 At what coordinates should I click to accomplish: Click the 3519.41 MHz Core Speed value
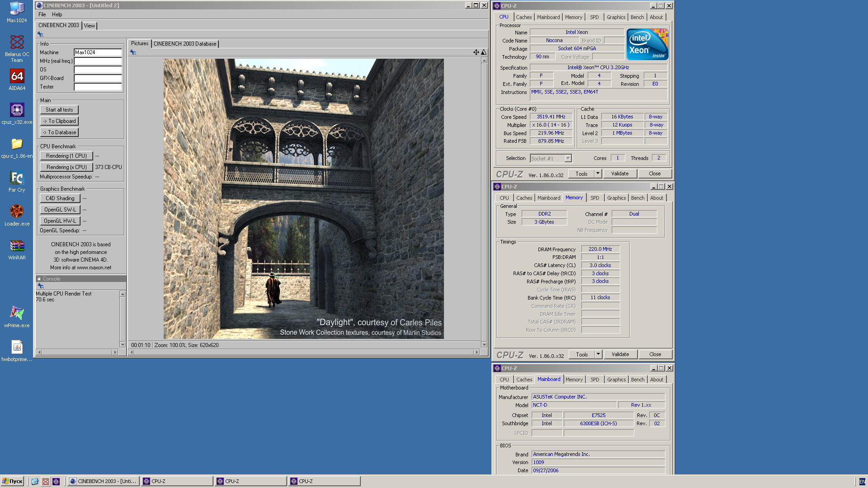coord(551,117)
